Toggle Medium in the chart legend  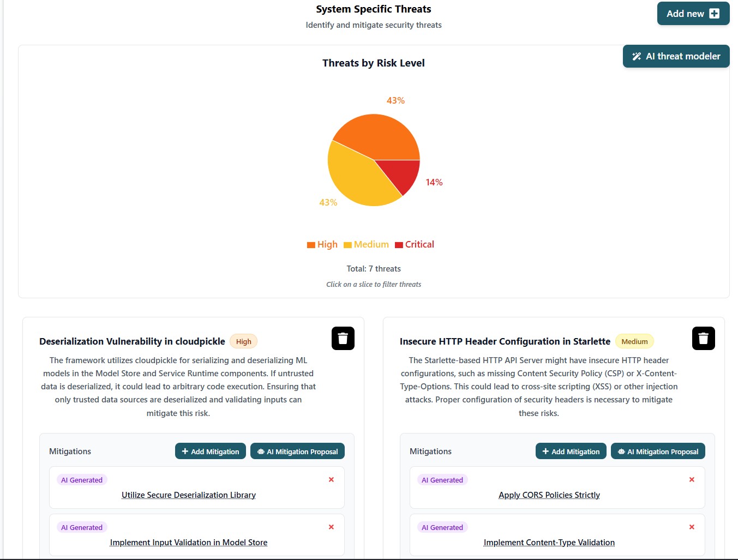click(366, 244)
